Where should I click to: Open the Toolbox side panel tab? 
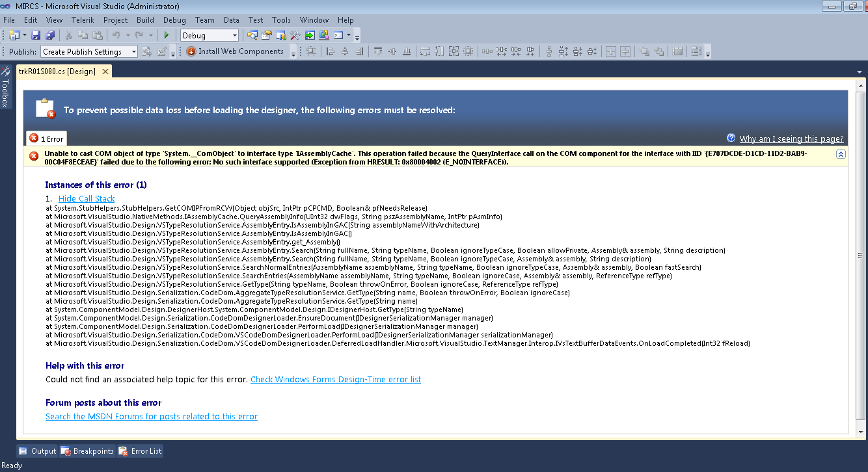click(5, 87)
